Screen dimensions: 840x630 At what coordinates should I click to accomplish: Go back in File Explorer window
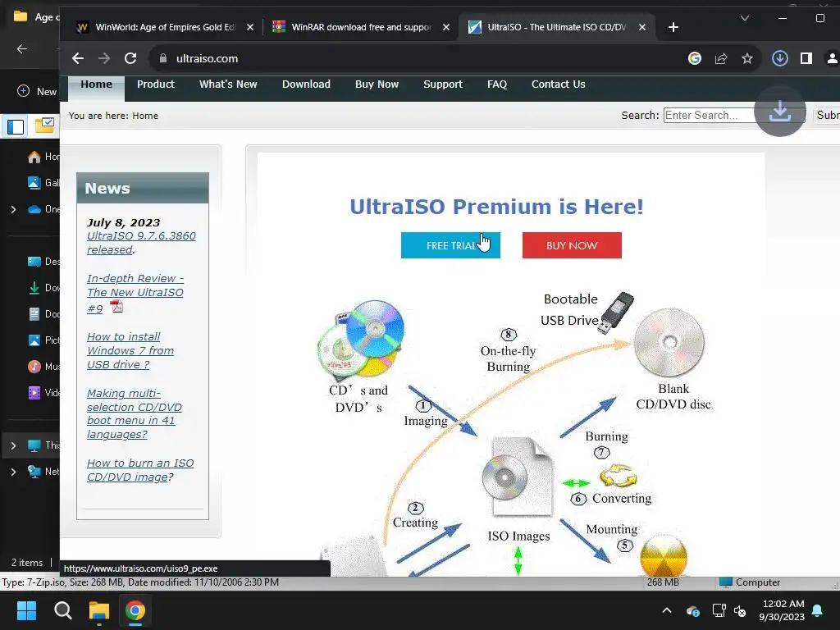pyautogui.click(x=22, y=49)
